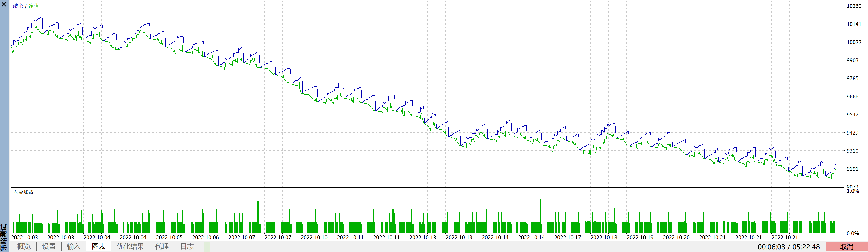This screenshot has width=868, height=252.
Task: Open the 概览 overview tab
Action: (24, 246)
